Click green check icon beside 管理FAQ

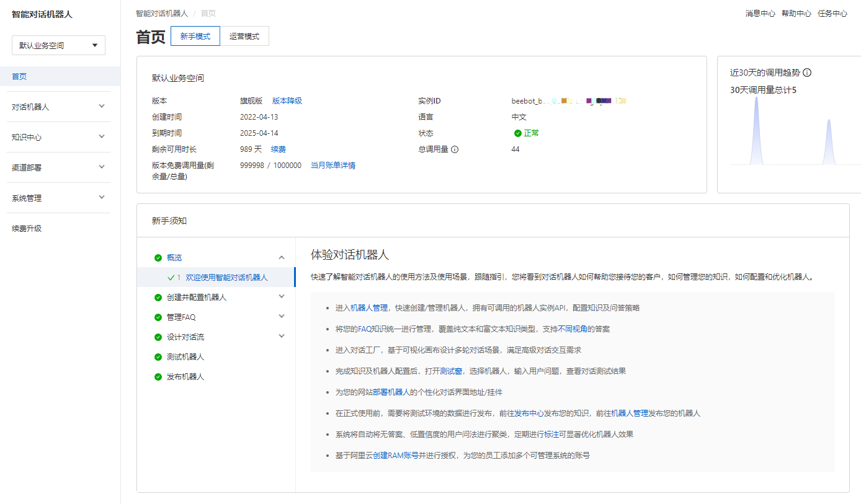(x=158, y=317)
